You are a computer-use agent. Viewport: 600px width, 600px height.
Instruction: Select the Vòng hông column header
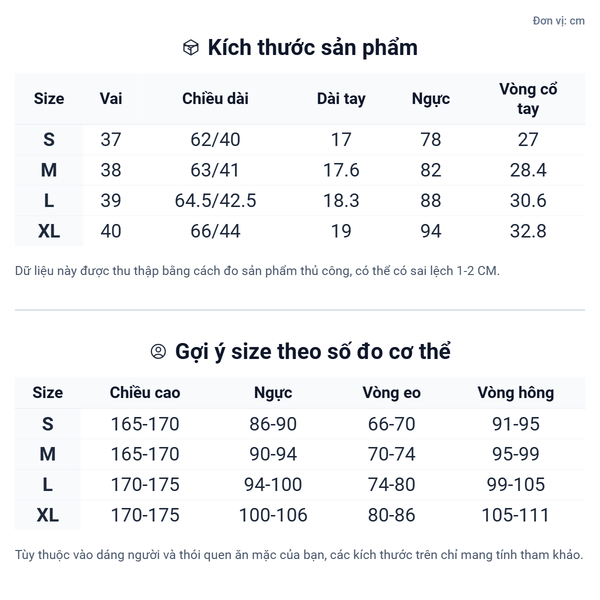(515, 393)
